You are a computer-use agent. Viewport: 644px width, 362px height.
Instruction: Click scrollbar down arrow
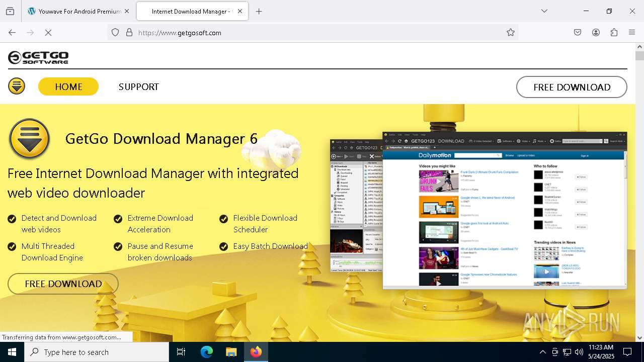(639, 338)
